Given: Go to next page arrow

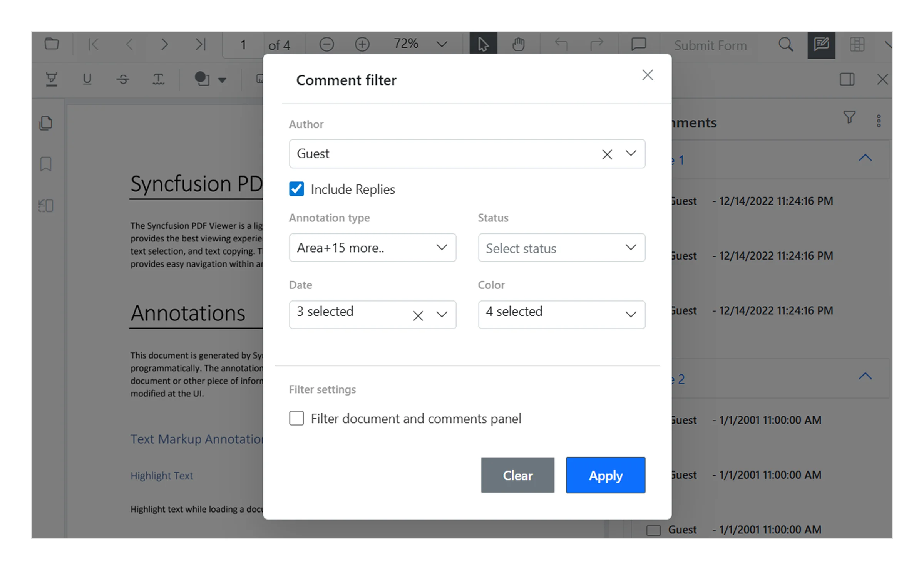Looking at the screenshot, I should click(x=164, y=44).
